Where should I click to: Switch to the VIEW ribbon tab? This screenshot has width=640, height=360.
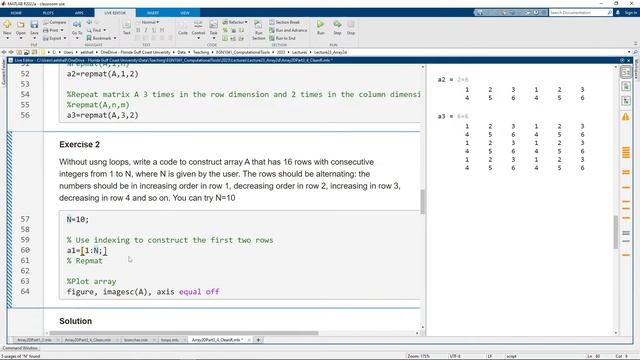click(x=185, y=13)
